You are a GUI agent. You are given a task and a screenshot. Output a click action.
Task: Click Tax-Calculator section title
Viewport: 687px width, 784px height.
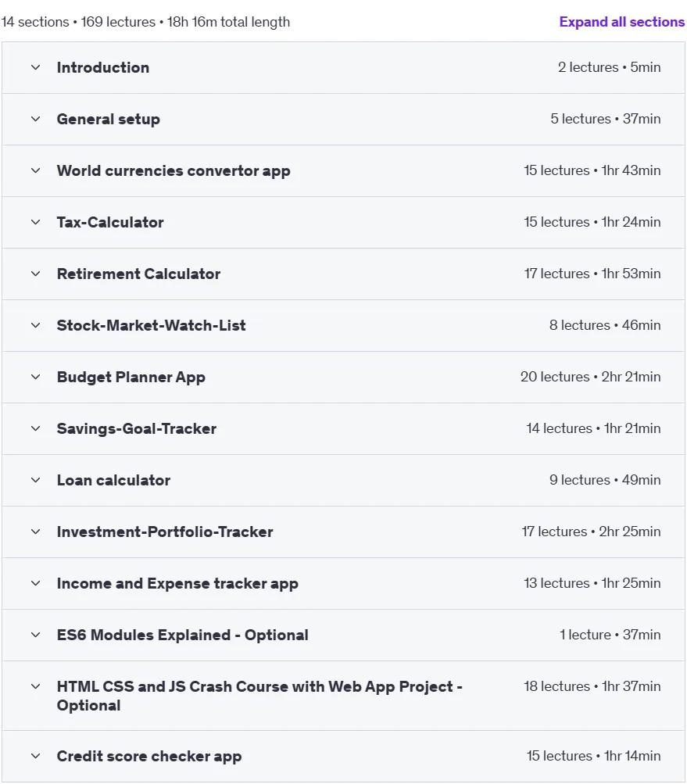click(x=110, y=223)
